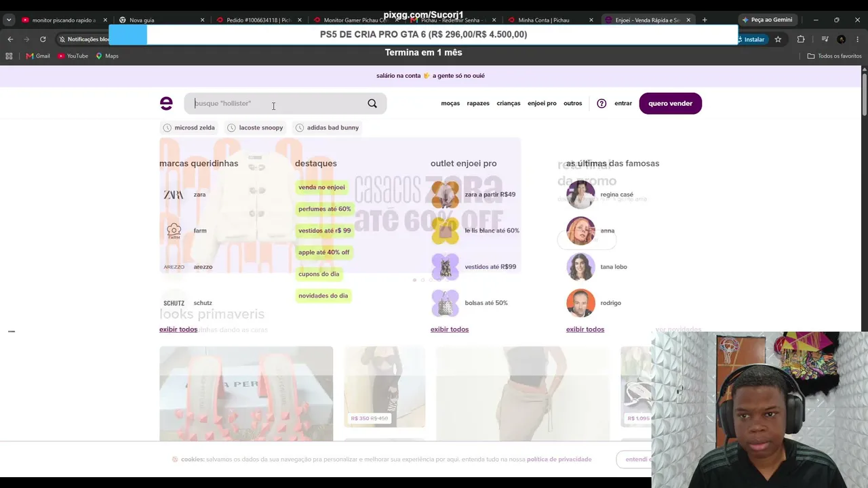The height and width of the screenshot is (488, 868).
Task: Open regina casé's avatar
Action: click(580, 195)
